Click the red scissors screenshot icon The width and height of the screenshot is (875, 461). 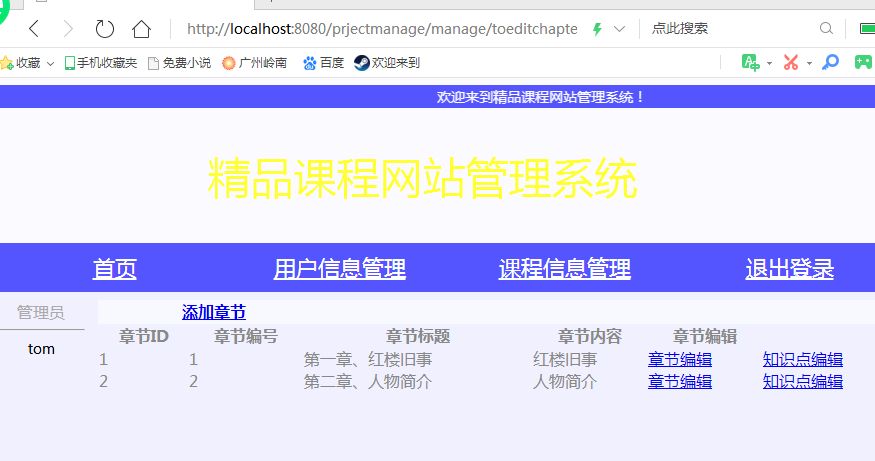click(x=791, y=62)
